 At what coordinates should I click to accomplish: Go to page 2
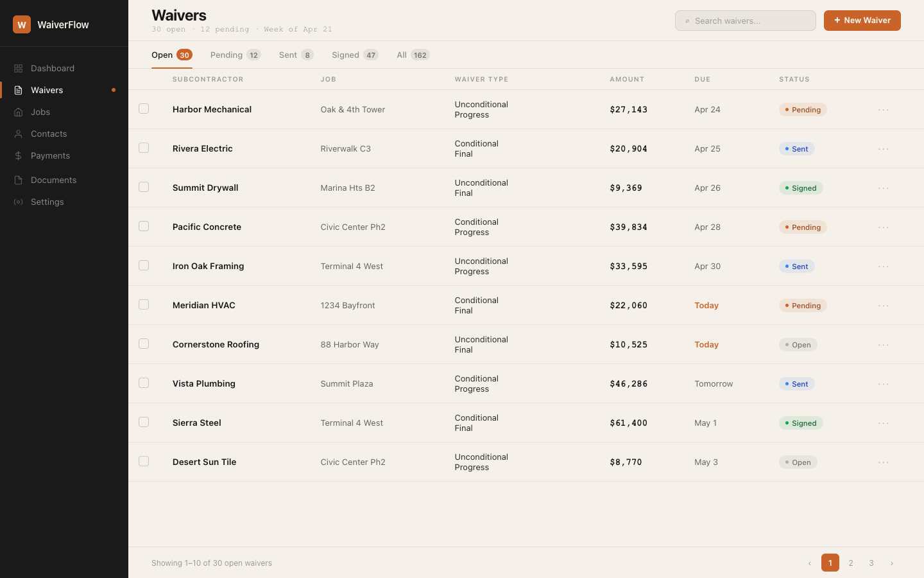851,563
